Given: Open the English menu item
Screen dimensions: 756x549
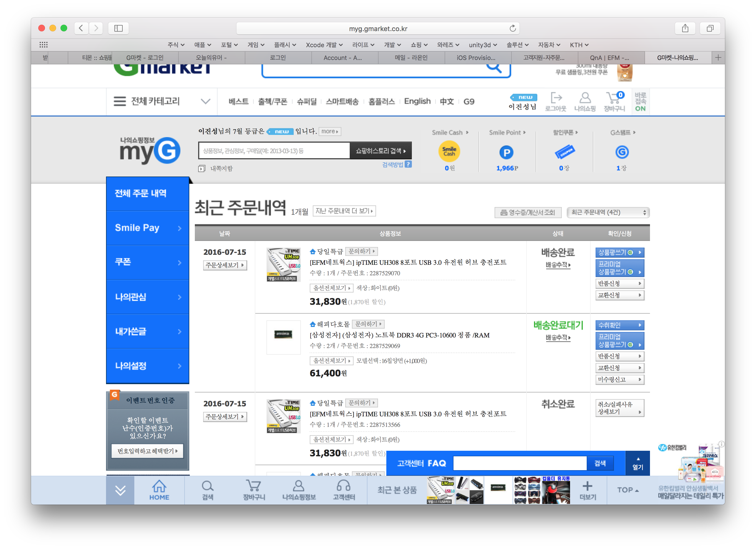Looking at the screenshot, I should (417, 101).
